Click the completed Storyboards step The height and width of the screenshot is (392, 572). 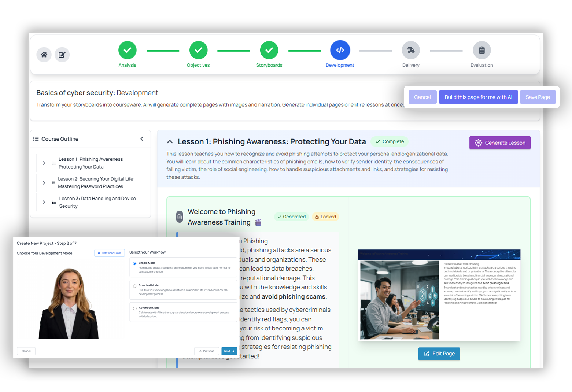(269, 50)
